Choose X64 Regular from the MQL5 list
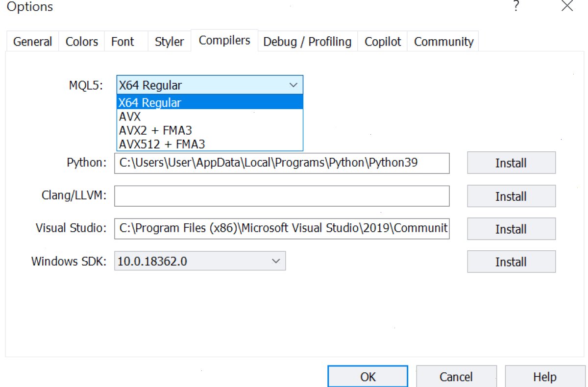Screen dimensions: 588x387 210,102
